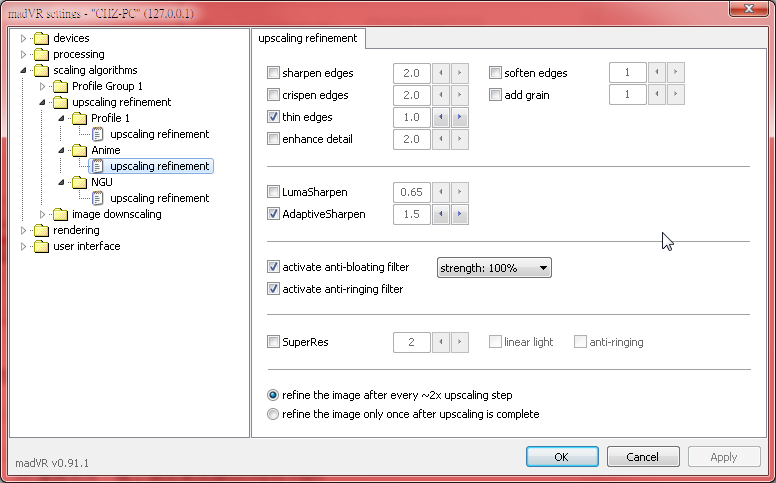Click the image downscaling folder icon

point(59,214)
